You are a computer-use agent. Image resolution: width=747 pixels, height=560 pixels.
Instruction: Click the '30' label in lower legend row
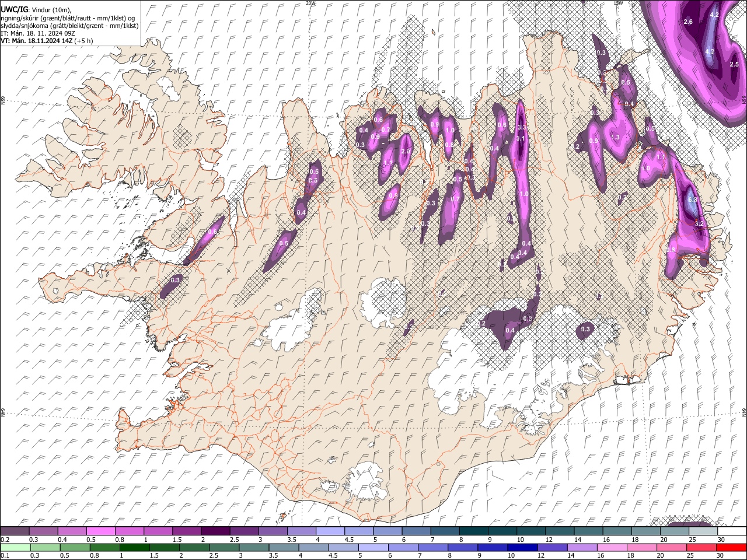coord(719,555)
